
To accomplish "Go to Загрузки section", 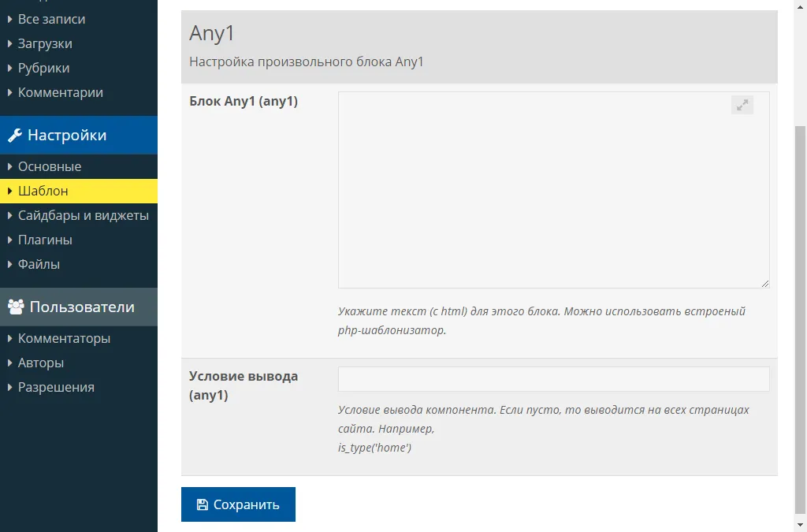I will pyautogui.click(x=45, y=43).
